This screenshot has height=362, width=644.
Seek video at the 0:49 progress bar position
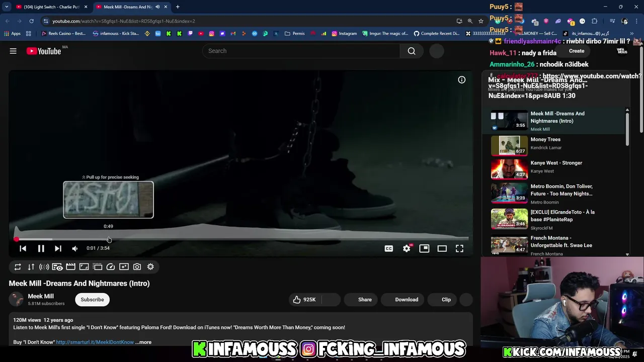(109, 239)
